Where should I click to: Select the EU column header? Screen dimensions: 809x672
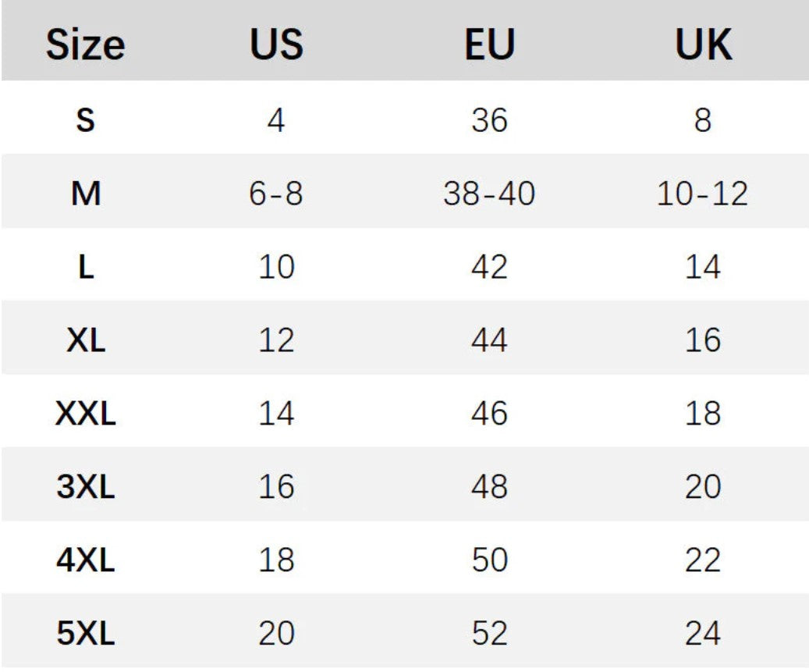pyautogui.click(x=489, y=45)
